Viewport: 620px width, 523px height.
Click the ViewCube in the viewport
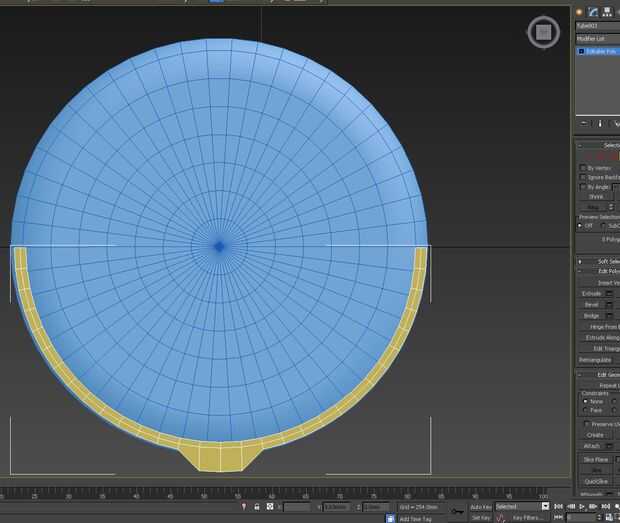(543, 32)
